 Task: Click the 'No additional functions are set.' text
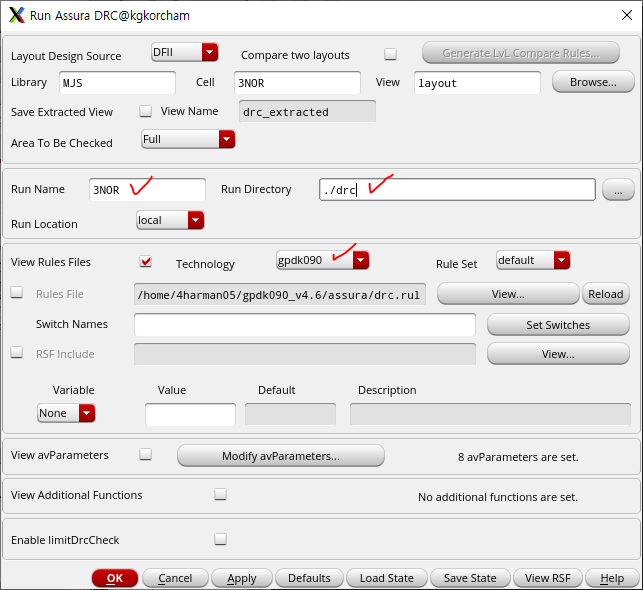[x=498, y=497]
